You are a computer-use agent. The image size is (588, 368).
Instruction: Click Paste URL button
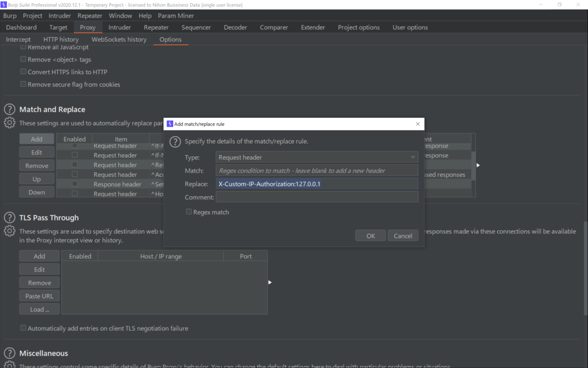[x=40, y=296]
